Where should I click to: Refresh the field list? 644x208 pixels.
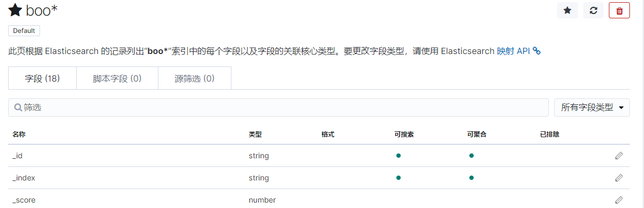[x=593, y=11]
